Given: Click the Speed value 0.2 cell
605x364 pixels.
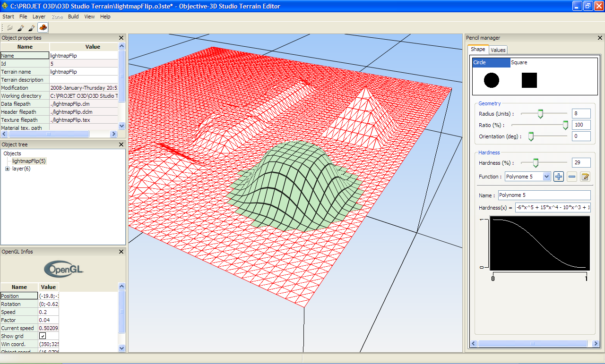Looking at the screenshot, I should 48,312.
